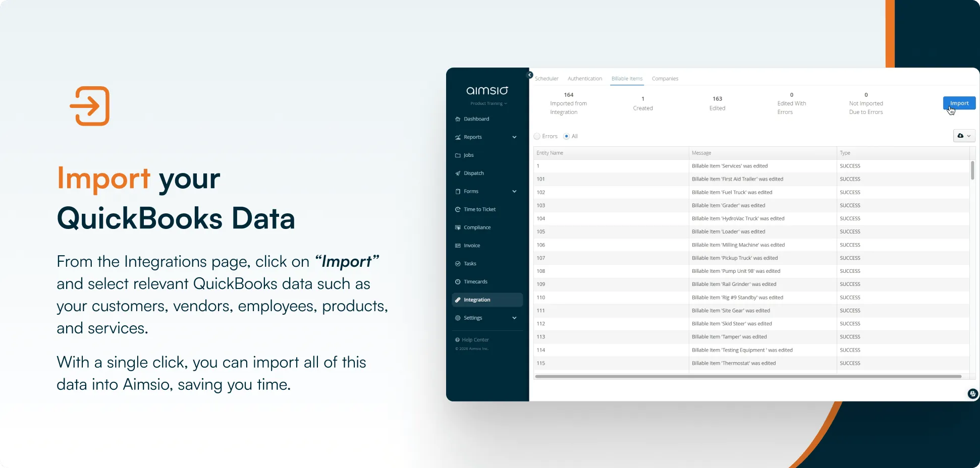Click the Dispatch paper-plane icon
This screenshot has width=980, height=468.
(x=458, y=173)
